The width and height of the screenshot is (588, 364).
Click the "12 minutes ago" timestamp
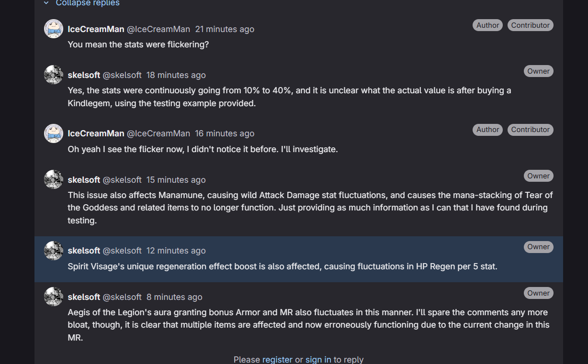tap(176, 251)
